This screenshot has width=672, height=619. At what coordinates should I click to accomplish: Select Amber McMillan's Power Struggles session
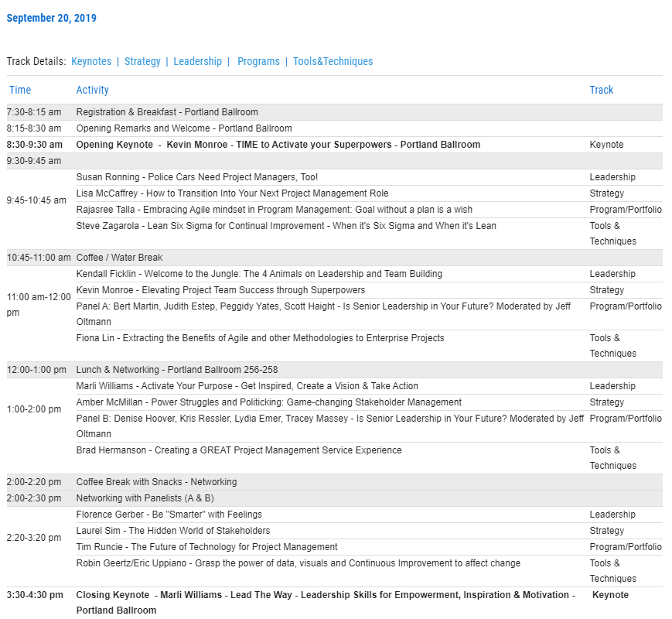[269, 402]
